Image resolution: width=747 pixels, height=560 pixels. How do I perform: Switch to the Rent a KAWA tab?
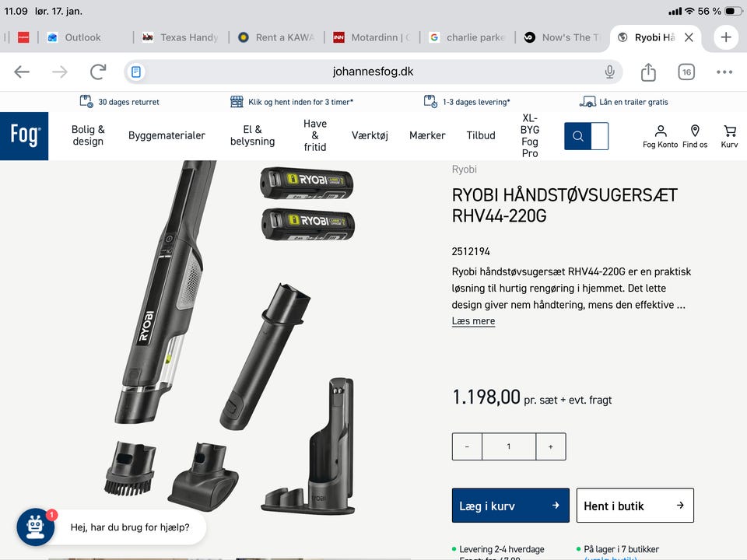(277, 37)
